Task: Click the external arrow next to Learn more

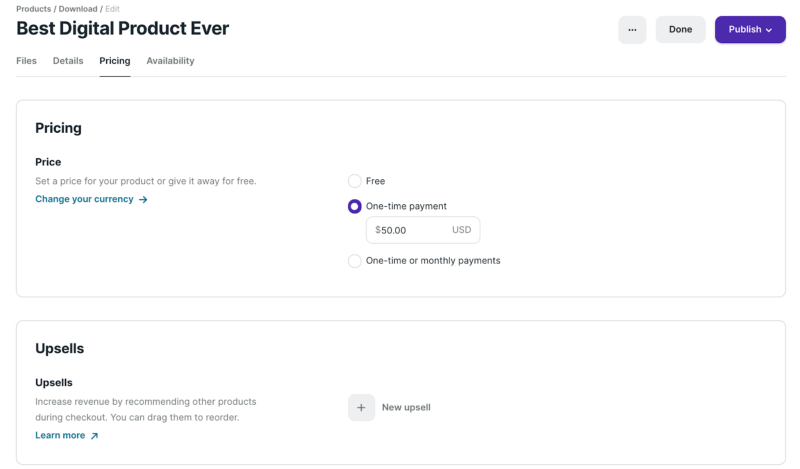Action: (94, 436)
